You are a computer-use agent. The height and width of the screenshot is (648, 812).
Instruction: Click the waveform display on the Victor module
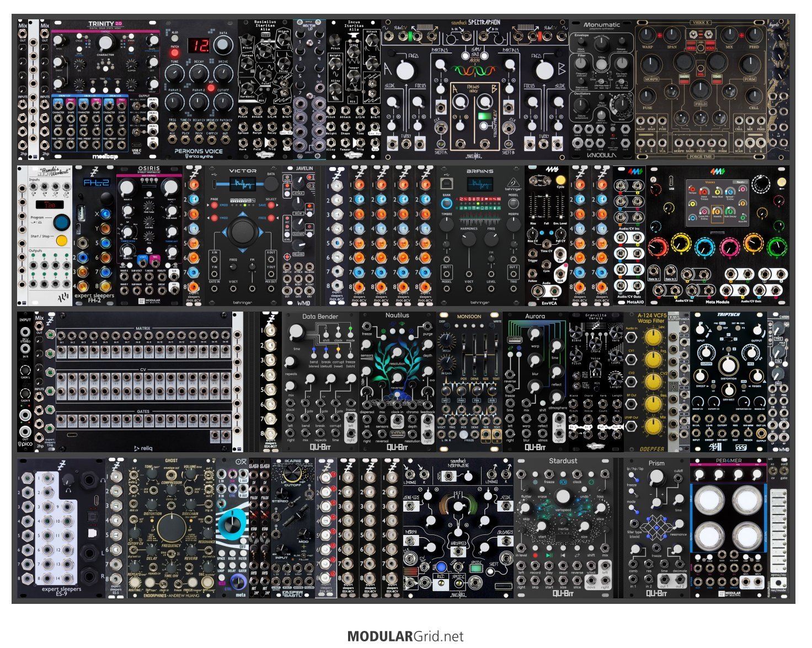click(243, 185)
